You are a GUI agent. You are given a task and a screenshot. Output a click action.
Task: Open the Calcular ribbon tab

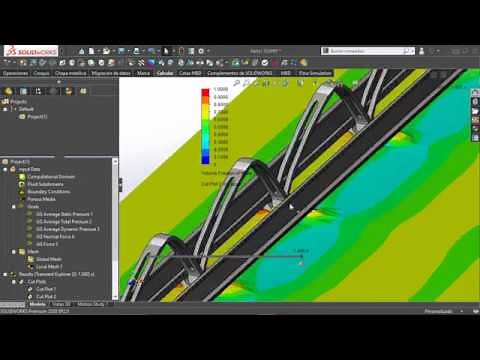point(165,73)
